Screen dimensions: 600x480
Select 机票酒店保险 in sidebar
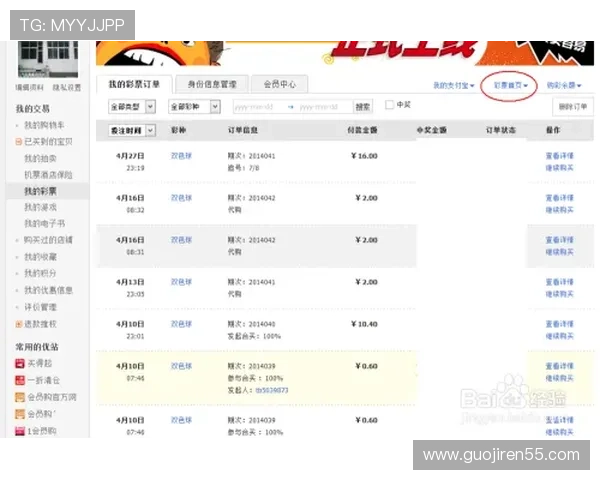click(x=48, y=175)
